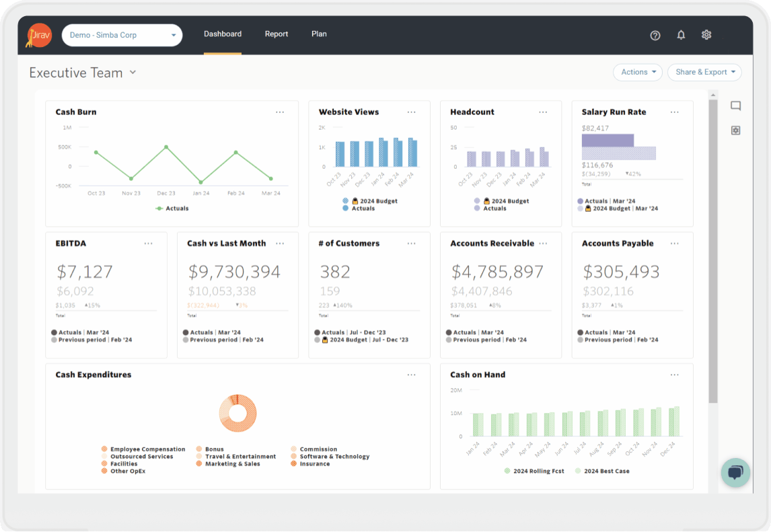
Task: Toggle 2024 Best Case in Cash on Hand legend
Action: click(x=601, y=471)
